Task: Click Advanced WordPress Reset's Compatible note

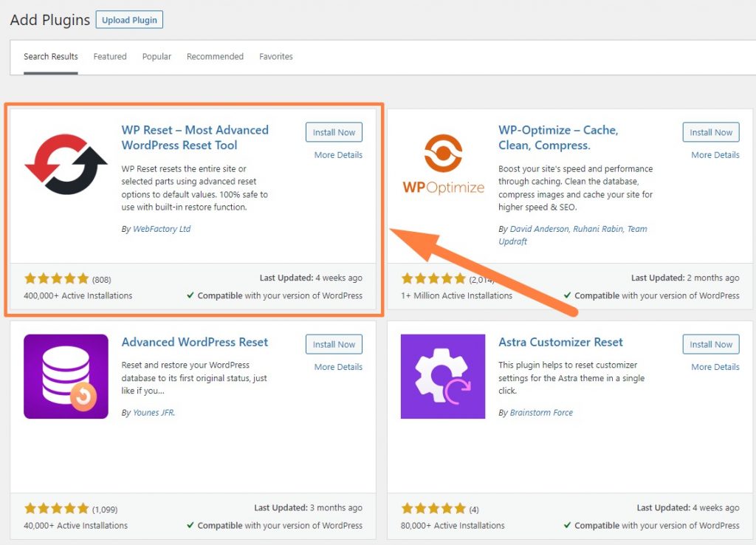Action: [275, 525]
